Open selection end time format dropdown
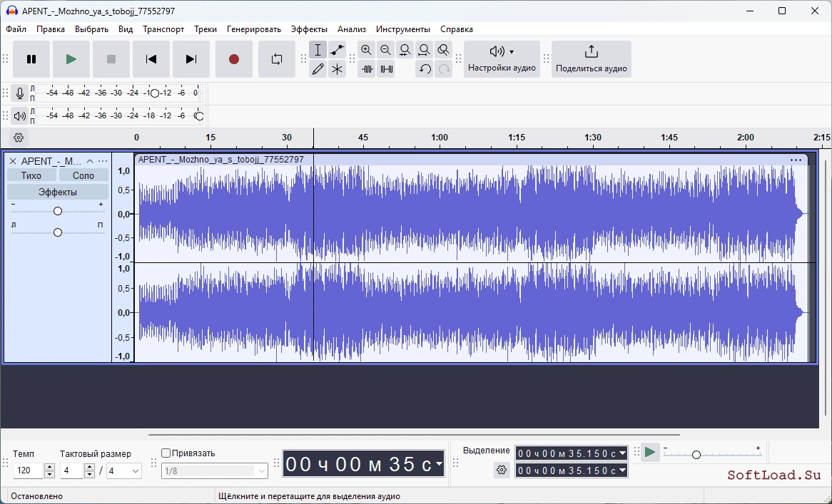Image resolution: width=832 pixels, height=504 pixels. click(622, 470)
